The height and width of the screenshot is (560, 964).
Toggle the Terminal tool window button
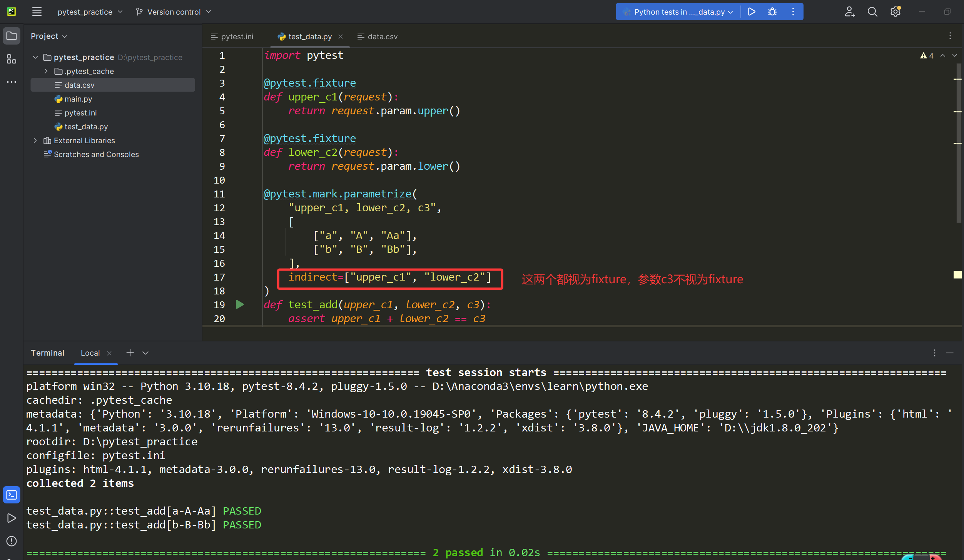[12, 495]
